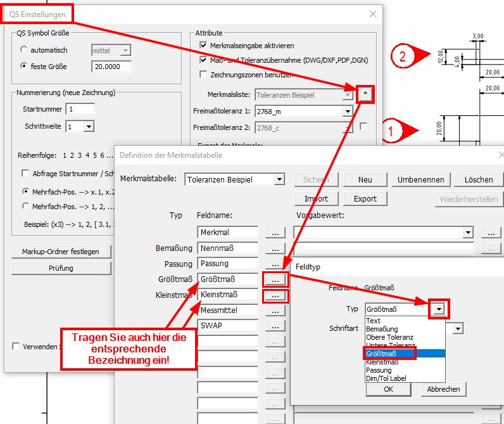504x424 pixels.
Task: Open field type button for Passung row
Action: [x=275, y=264]
